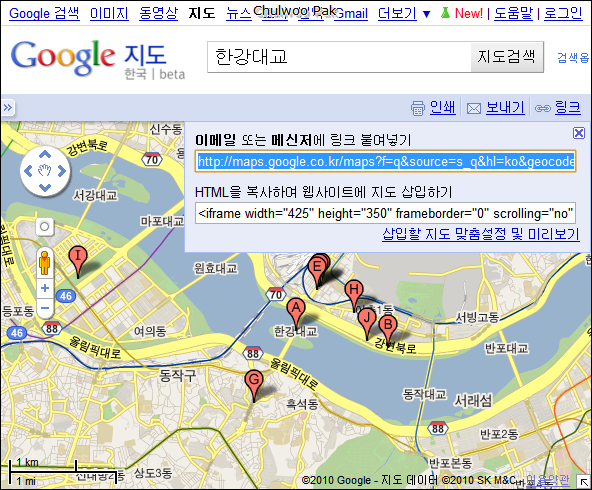
Task: Open the New! labs link
Action: [469, 14]
